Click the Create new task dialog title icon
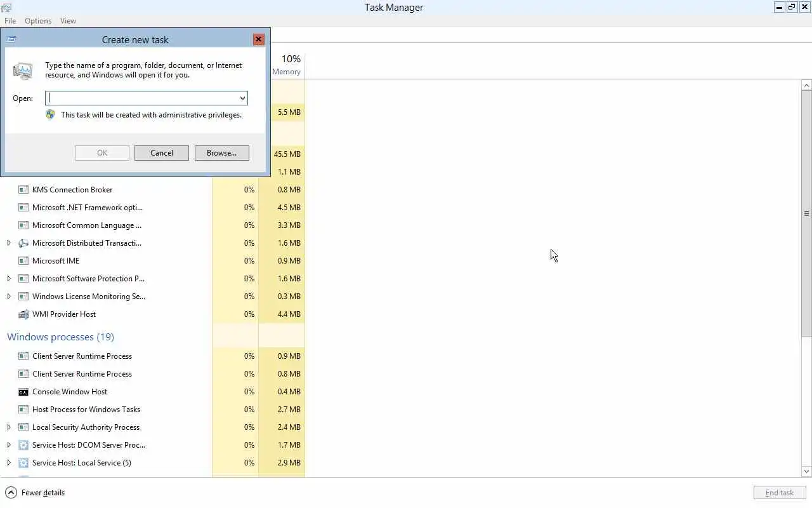 tap(11, 39)
